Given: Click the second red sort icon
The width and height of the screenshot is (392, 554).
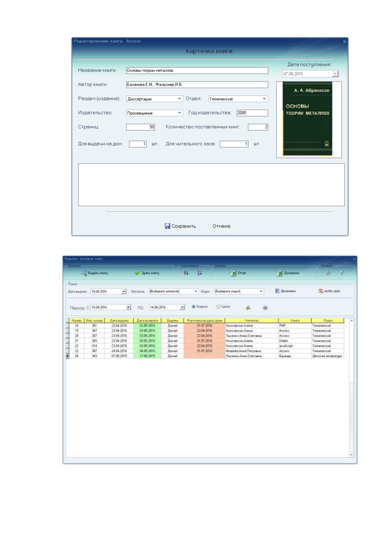Looking at the screenshot, I should tap(199, 273).
